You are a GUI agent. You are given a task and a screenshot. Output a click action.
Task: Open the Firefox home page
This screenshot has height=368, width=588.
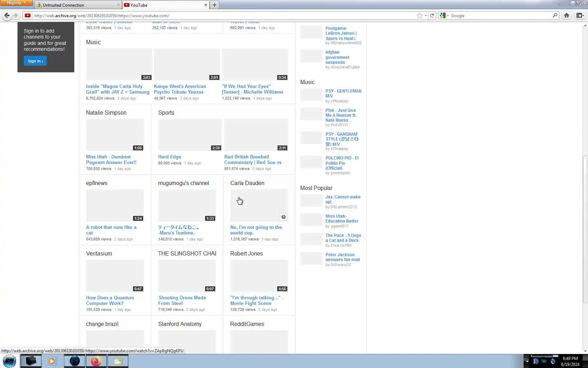click(567, 15)
